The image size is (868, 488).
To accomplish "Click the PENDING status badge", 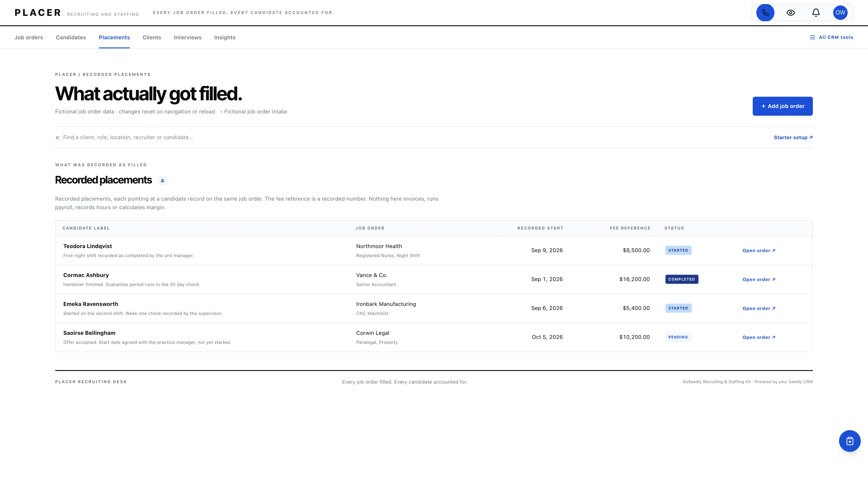I will click(x=678, y=337).
